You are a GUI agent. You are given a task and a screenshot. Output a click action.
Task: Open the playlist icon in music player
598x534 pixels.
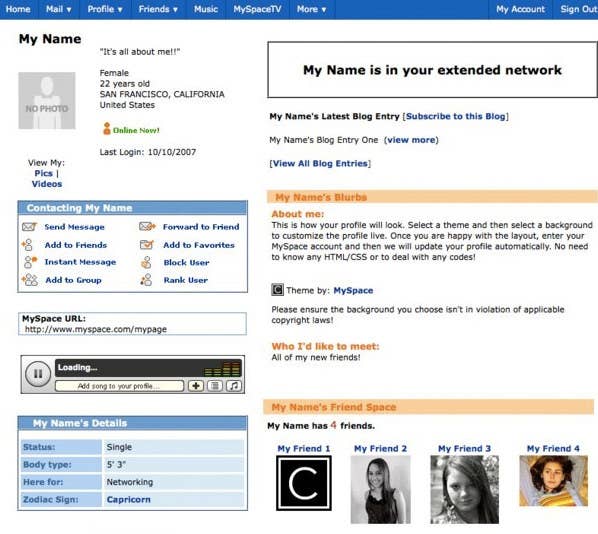(x=215, y=386)
